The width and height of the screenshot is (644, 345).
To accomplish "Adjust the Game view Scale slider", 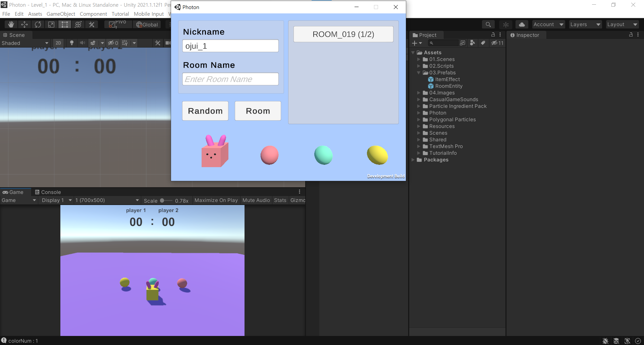I will (166, 200).
